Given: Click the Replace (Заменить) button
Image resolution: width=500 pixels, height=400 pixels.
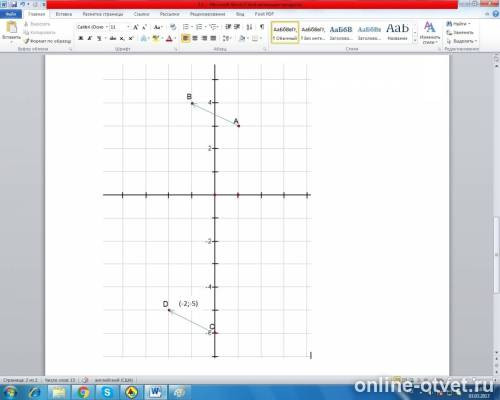Looking at the screenshot, I should tap(460, 32).
